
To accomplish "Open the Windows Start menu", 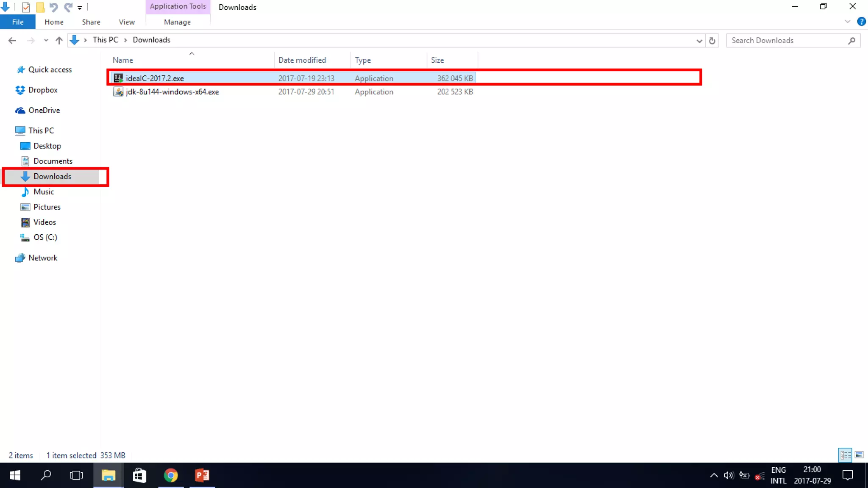I will (x=15, y=475).
